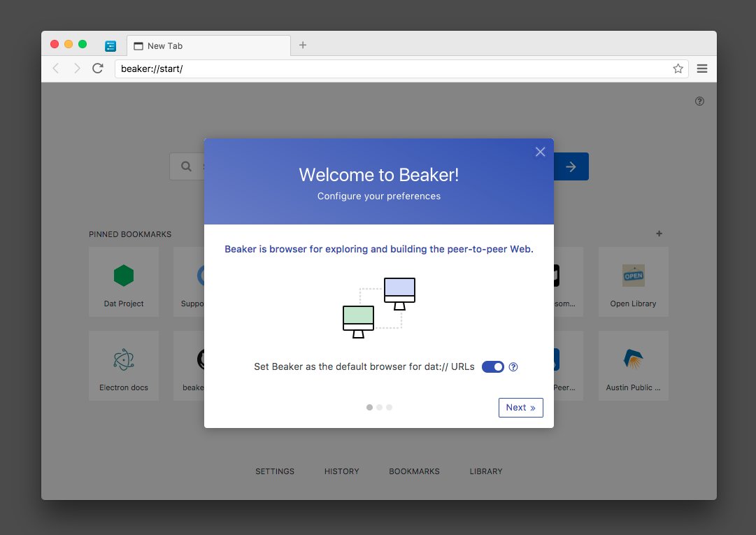Open the Austin Public bookmark
This screenshot has width=756, height=535.
click(x=633, y=366)
